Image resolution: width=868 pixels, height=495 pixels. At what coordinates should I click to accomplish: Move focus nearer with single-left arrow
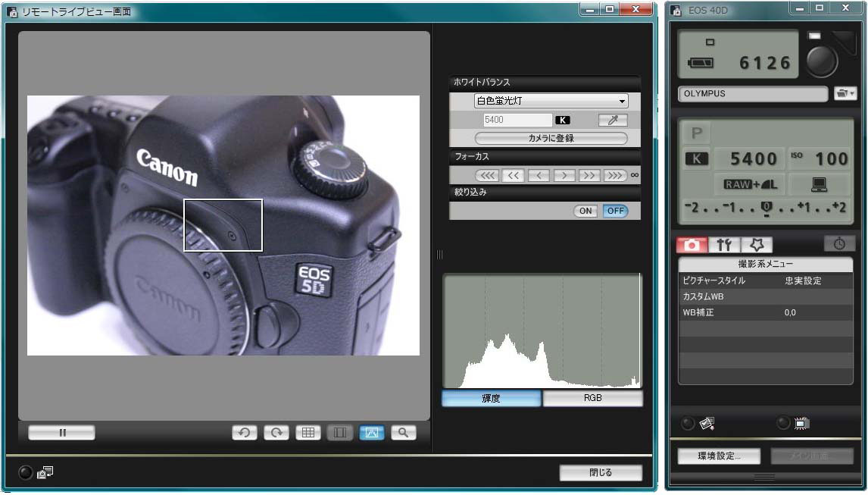(539, 175)
